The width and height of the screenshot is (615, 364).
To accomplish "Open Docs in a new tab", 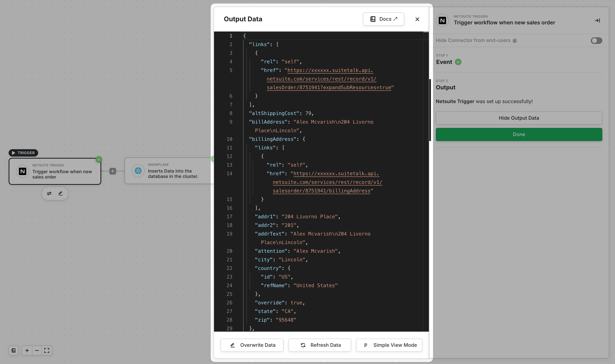I will (383, 19).
